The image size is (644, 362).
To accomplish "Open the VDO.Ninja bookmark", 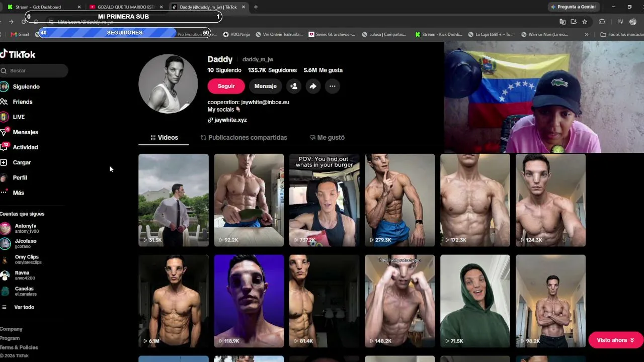I will (236, 35).
